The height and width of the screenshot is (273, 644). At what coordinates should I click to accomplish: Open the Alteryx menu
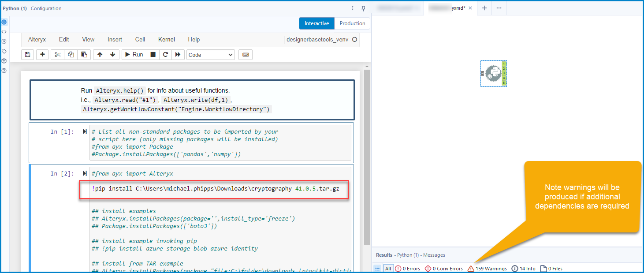coord(37,39)
